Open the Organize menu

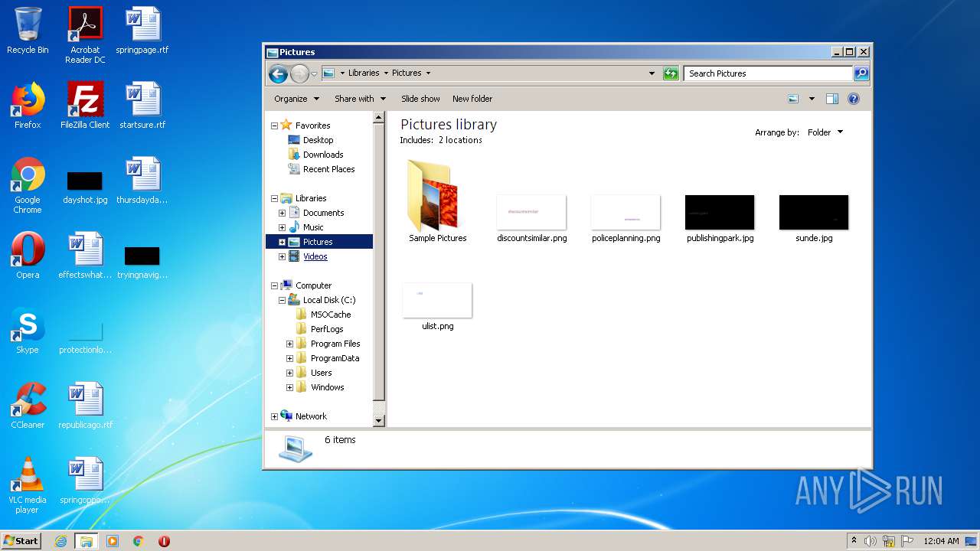click(x=296, y=99)
